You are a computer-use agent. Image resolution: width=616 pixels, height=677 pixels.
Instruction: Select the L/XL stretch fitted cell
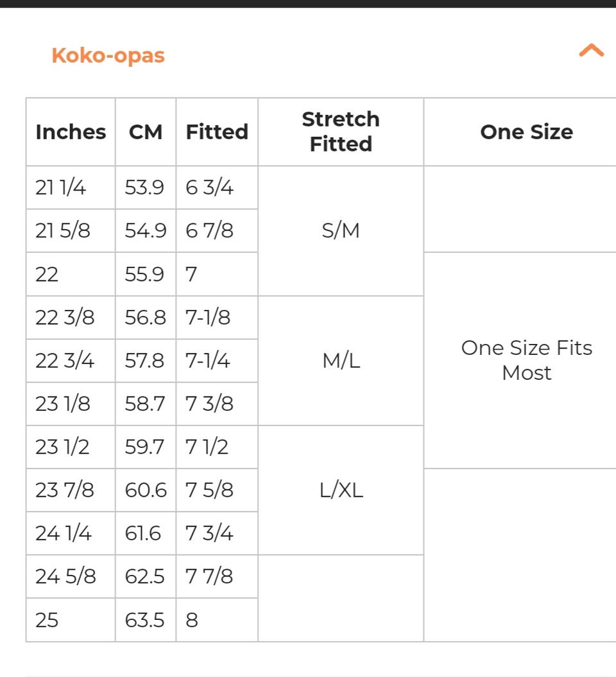click(341, 490)
